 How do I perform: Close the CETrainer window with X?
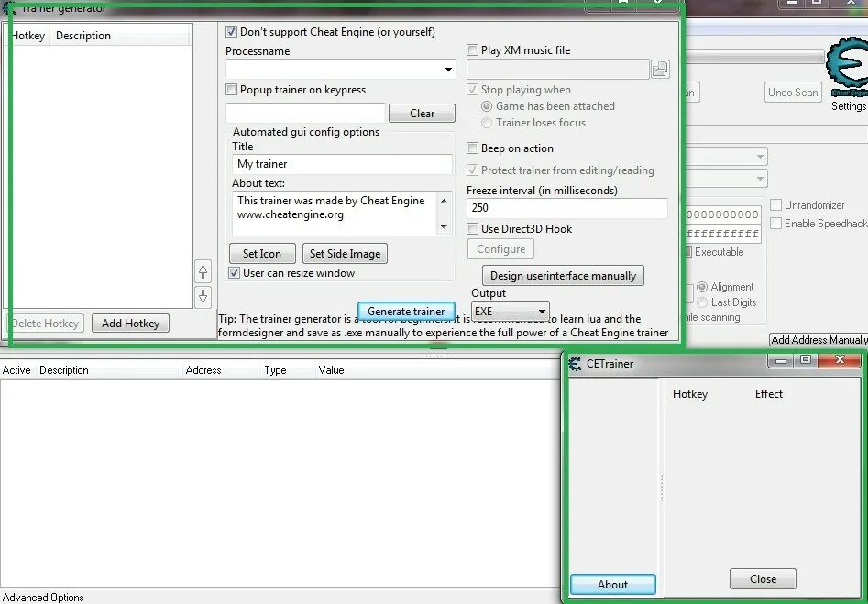coord(840,360)
